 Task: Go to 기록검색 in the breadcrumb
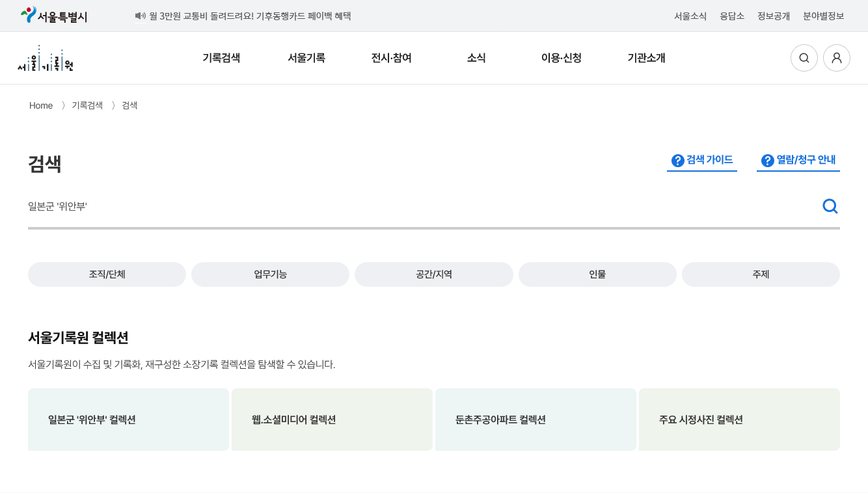tap(87, 105)
